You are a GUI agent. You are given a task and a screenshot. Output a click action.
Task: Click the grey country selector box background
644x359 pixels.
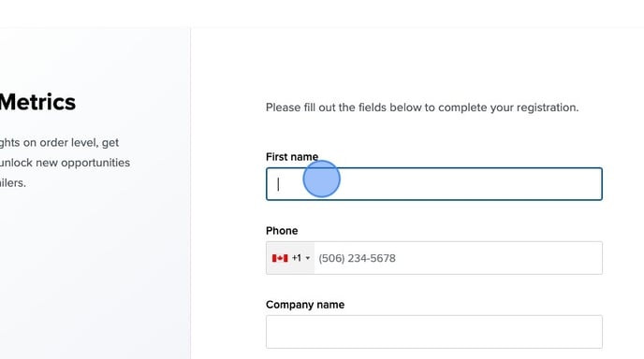click(x=290, y=258)
